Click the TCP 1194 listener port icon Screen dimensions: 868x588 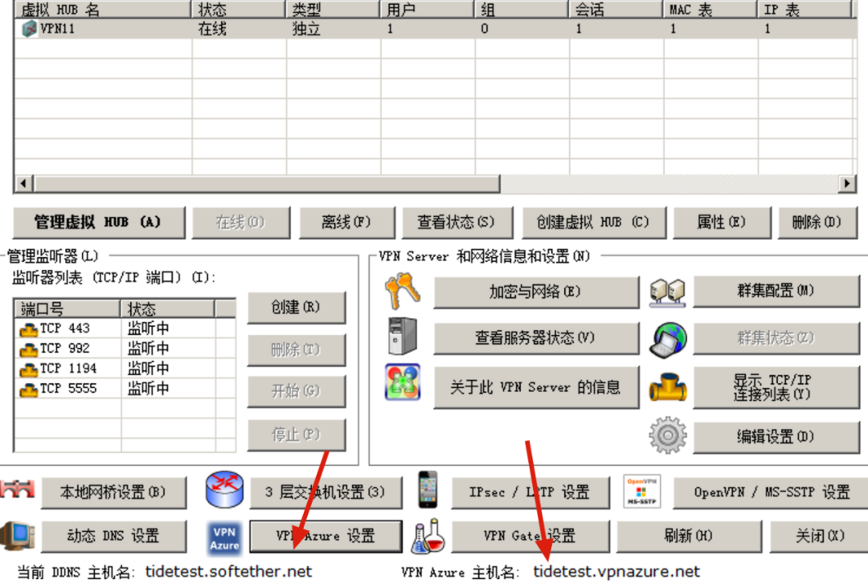click(28, 370)
